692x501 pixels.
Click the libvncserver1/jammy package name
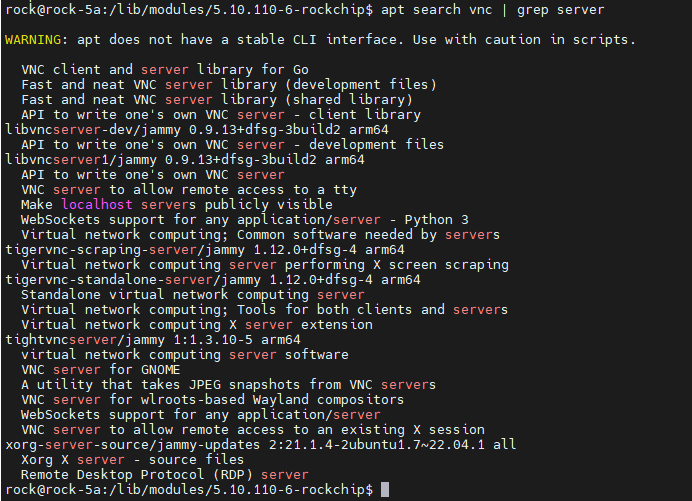coord(81,160)
